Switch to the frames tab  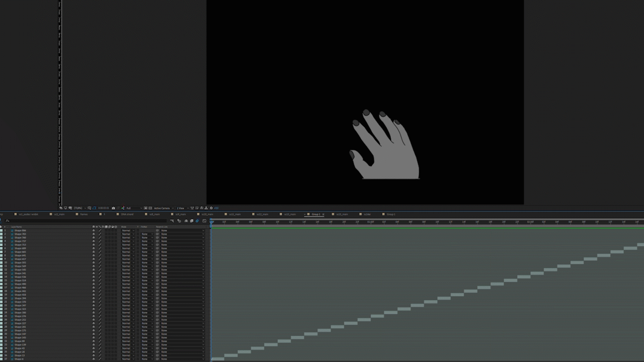(84, 214)
